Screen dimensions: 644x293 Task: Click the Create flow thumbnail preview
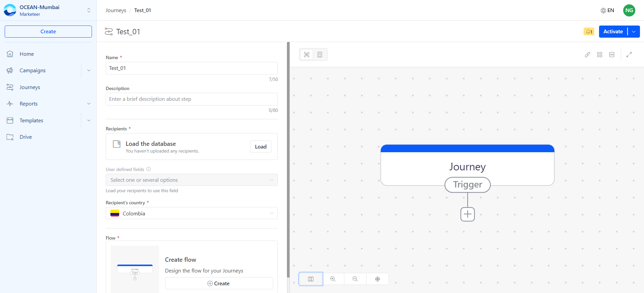coord(135,270)
